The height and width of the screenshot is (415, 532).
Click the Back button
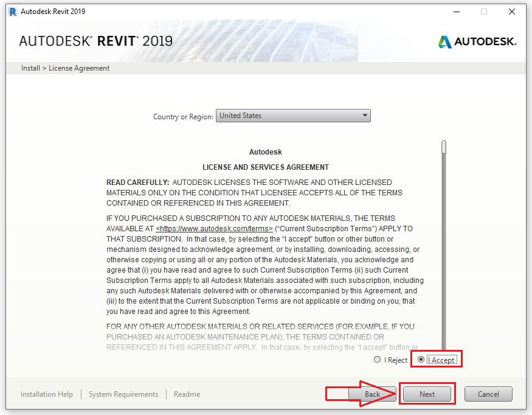pos(372,394)
